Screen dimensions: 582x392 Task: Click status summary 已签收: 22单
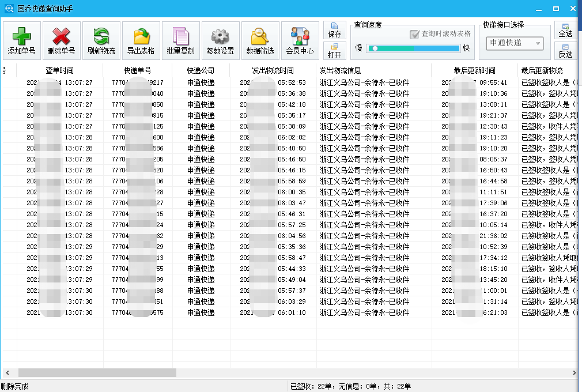(311, 386)
